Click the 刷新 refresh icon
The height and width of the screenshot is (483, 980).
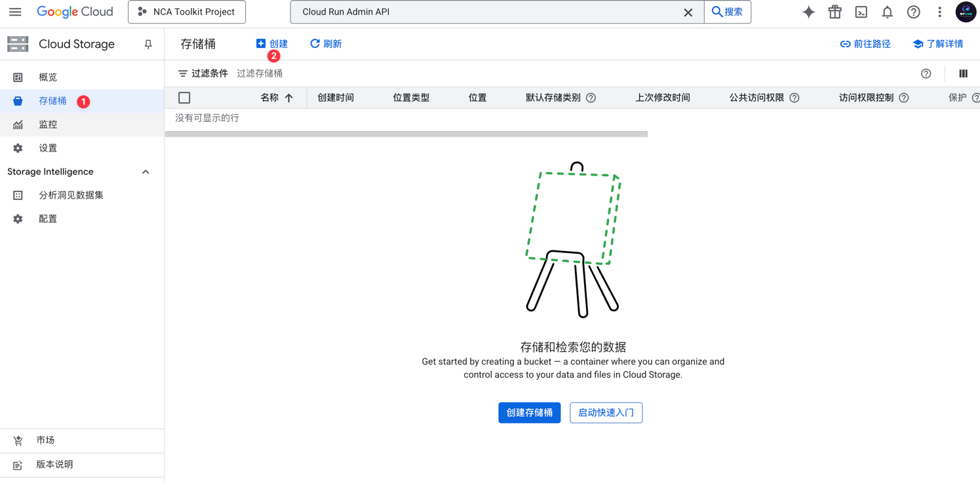(x=314, y=43)
